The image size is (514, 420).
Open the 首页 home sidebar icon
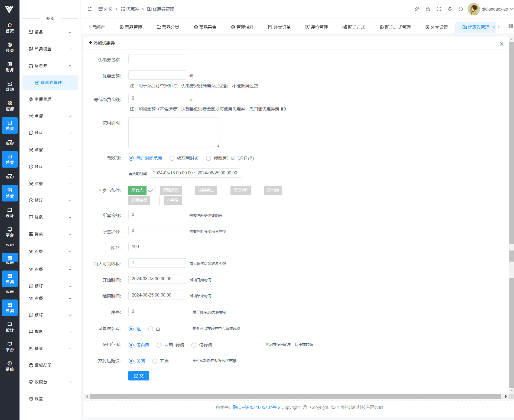point(10,28)
